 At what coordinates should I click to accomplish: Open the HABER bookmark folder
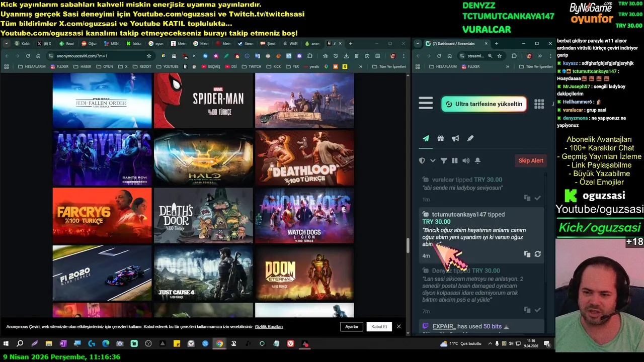tap(83, 66)
